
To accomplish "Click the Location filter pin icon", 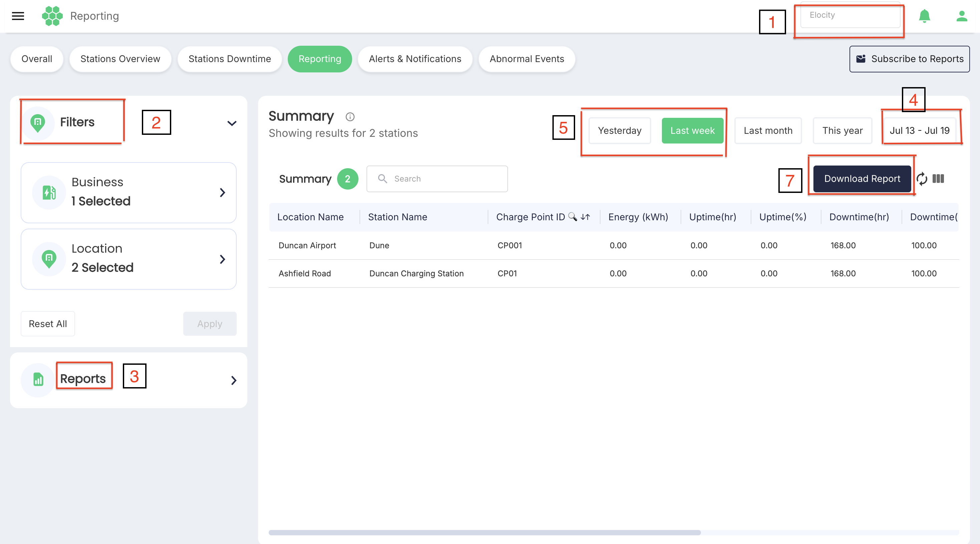I will tap(49, 259).
